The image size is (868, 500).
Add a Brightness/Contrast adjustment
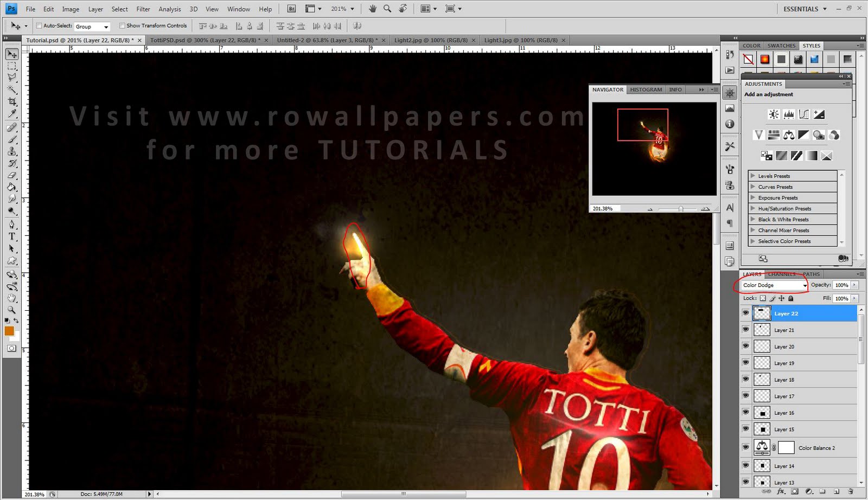pos(774,114)
